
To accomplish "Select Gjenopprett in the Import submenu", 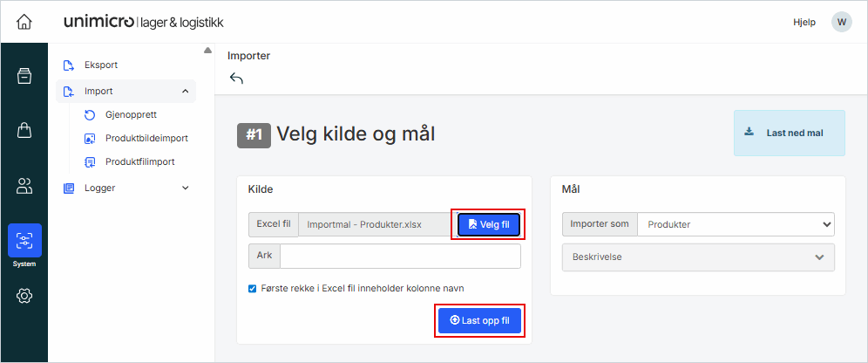I will (x=130, y=114).
